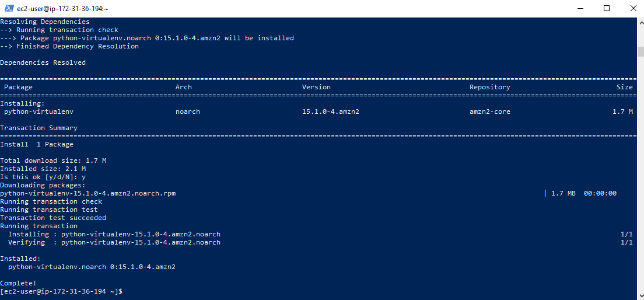
Task: Place cursor at the bottom shell prompt
Action: pyautogui.click(x=61, y=291)
